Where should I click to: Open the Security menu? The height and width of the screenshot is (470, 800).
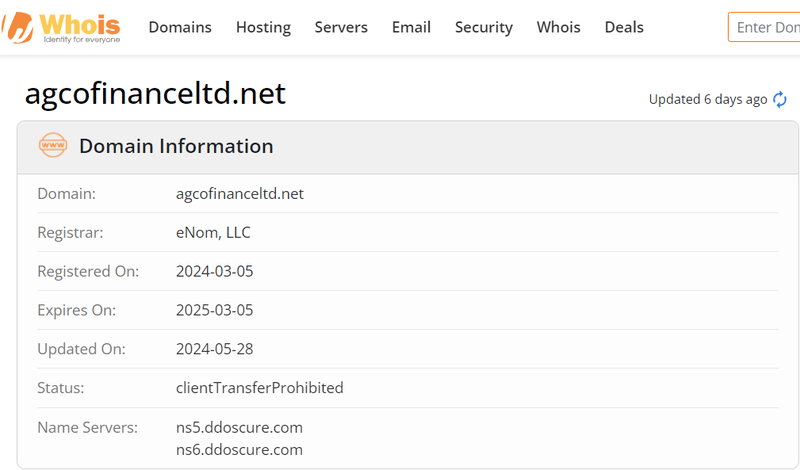484,27
